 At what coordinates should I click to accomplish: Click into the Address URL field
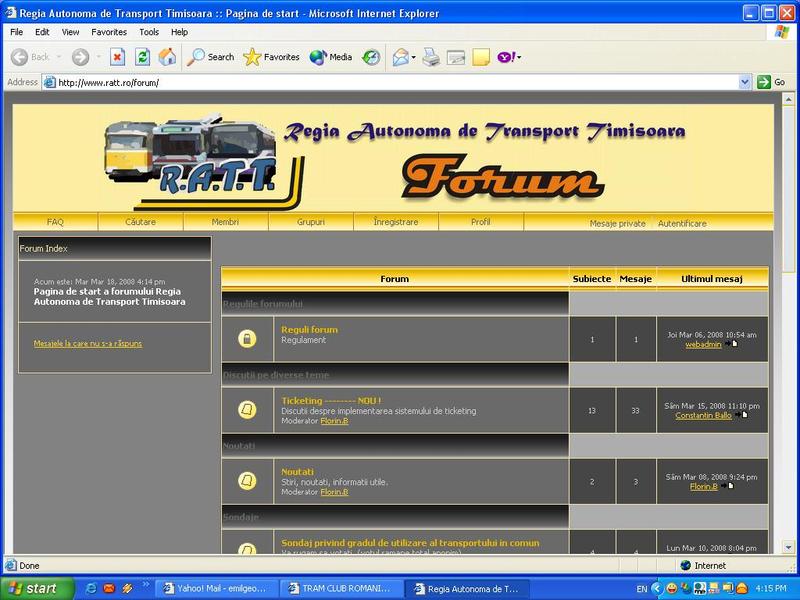[x=390, y=82]
